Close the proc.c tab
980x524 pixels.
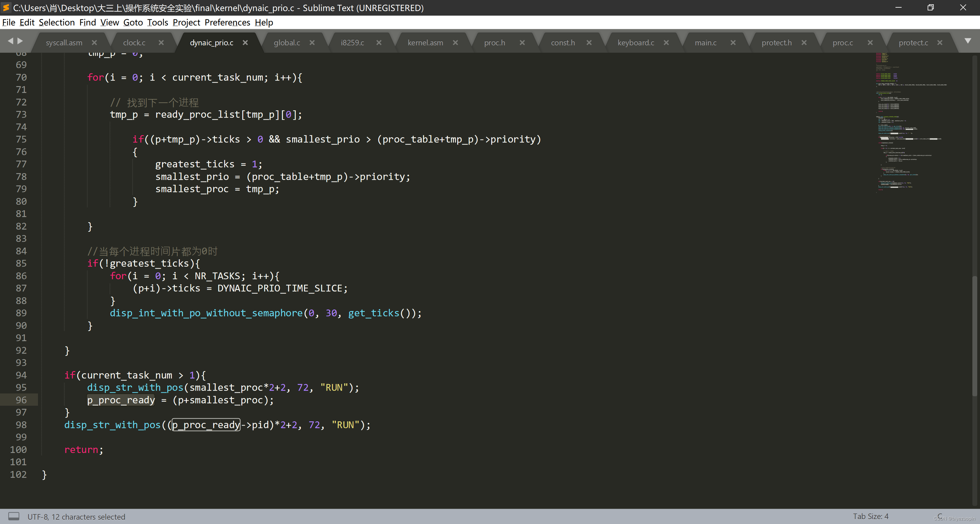coord(870,43)
